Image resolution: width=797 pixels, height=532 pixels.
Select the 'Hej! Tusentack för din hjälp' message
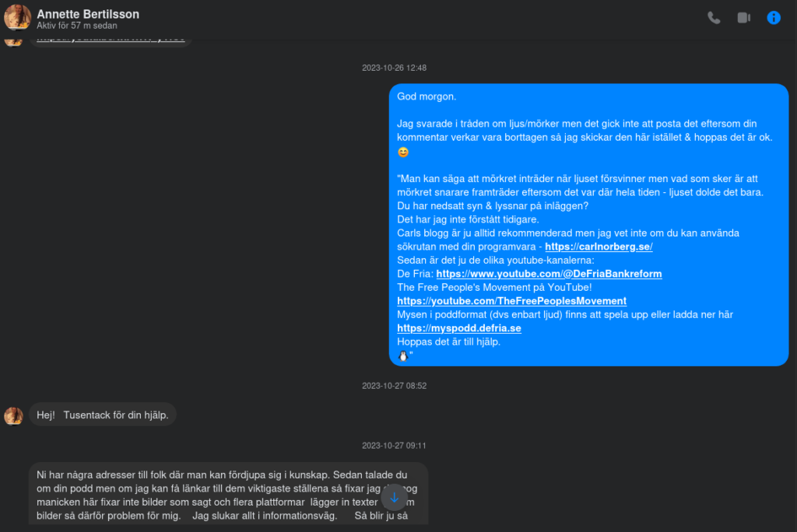click(x=103, y=415)
